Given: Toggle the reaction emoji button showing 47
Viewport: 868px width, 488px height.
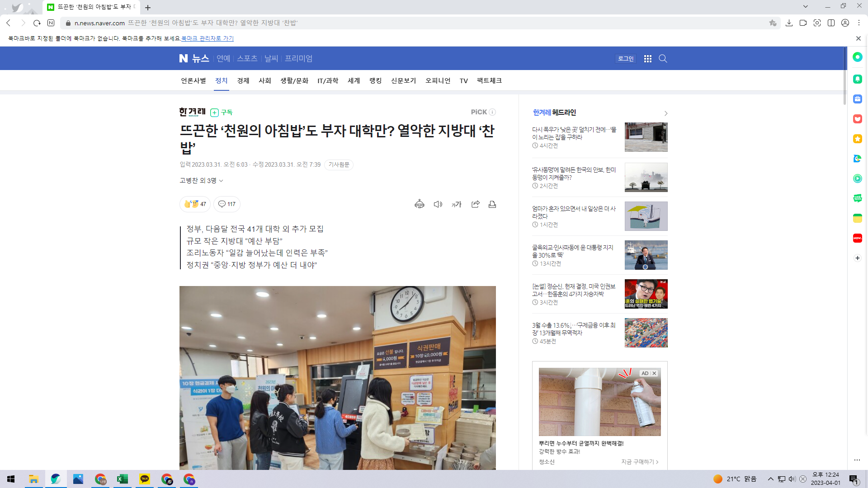Looking at the screenshot, I should point(195,204).
